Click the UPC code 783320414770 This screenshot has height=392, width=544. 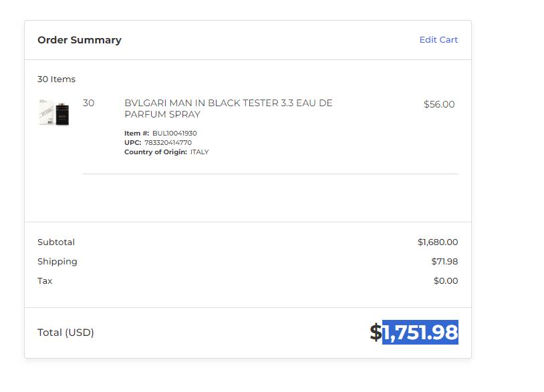click(168, 143)
